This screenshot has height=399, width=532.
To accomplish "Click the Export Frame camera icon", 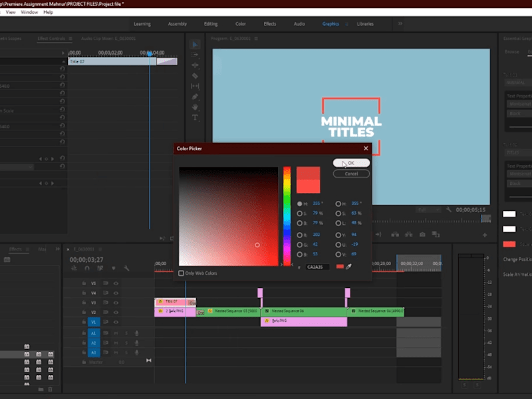I will point(422,235).
